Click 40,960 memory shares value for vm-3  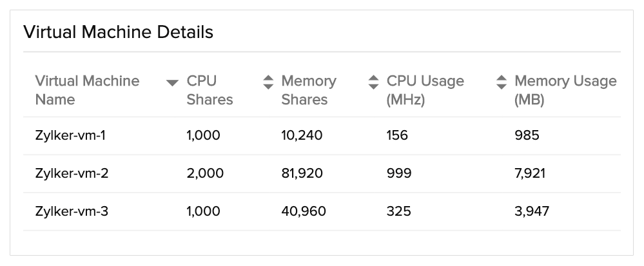tap(304, 211)
